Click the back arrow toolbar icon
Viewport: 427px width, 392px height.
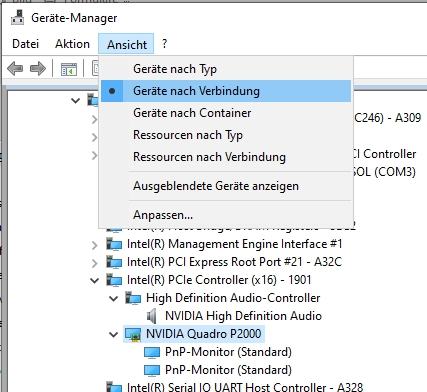click(15, 69)
